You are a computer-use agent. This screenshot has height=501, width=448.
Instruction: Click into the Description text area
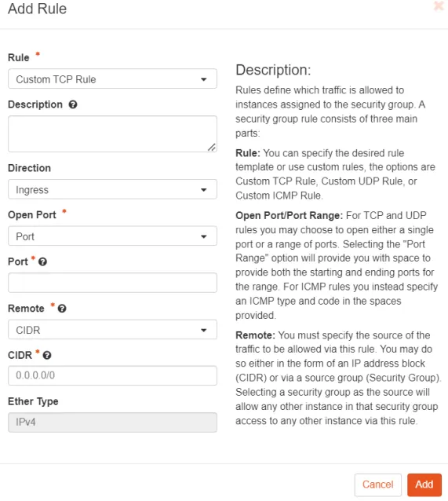(112, 133)
